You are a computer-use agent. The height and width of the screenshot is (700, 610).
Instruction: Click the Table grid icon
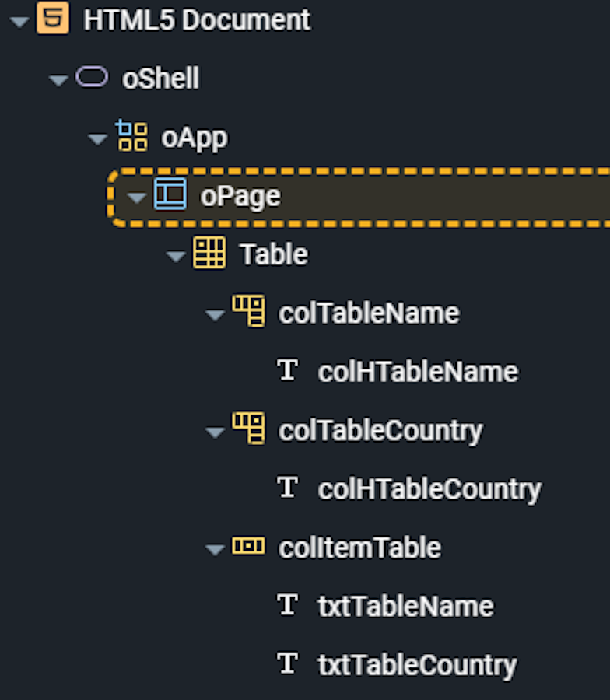pyautogui.click(x=209, y=253)
